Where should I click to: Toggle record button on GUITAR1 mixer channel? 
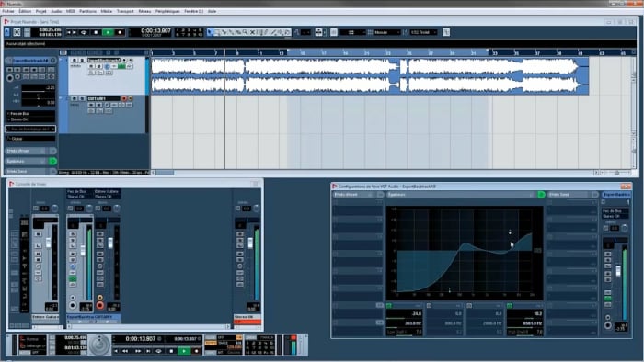click(100, 305)
